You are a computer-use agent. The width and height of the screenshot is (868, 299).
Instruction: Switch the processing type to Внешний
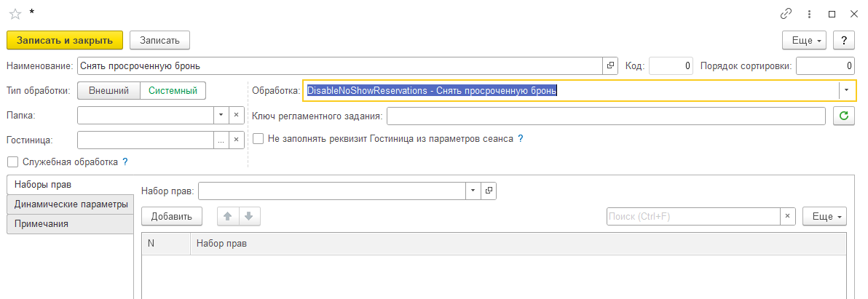click(x=108, y=91)
